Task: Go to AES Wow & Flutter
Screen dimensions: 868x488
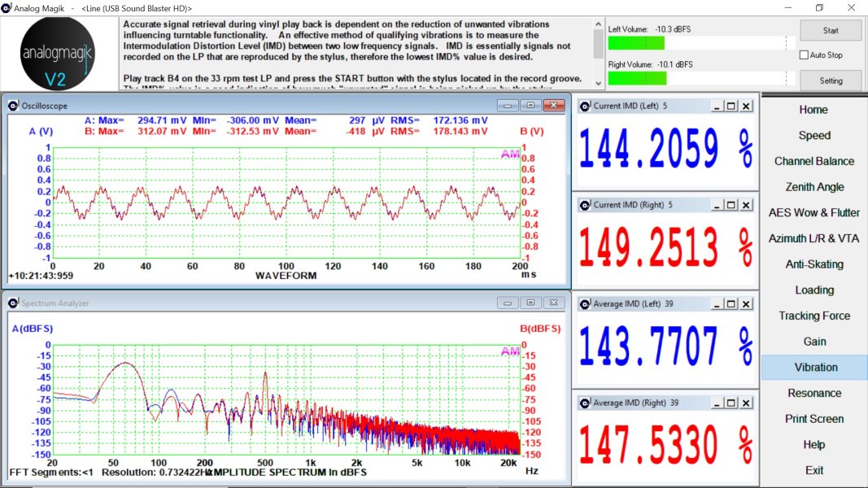Action: click(x=814, y=212)
